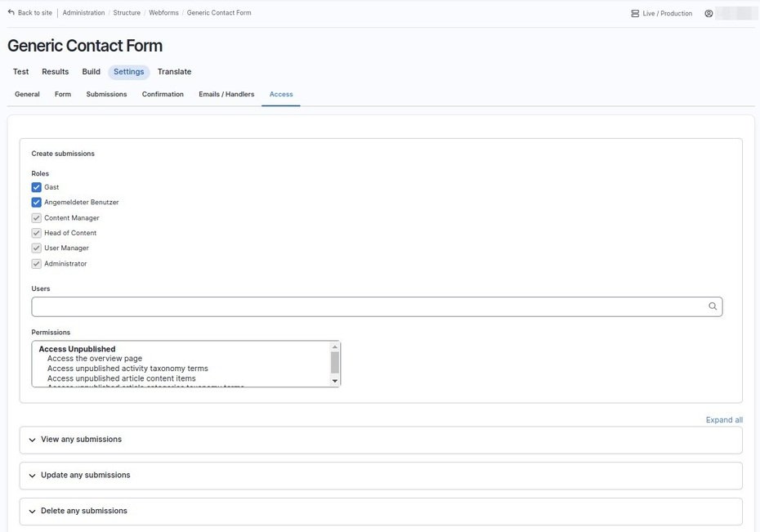Switch to the Emails / Handlers tab
Screen dimensions: 760x532
click(x=226, y=94)
